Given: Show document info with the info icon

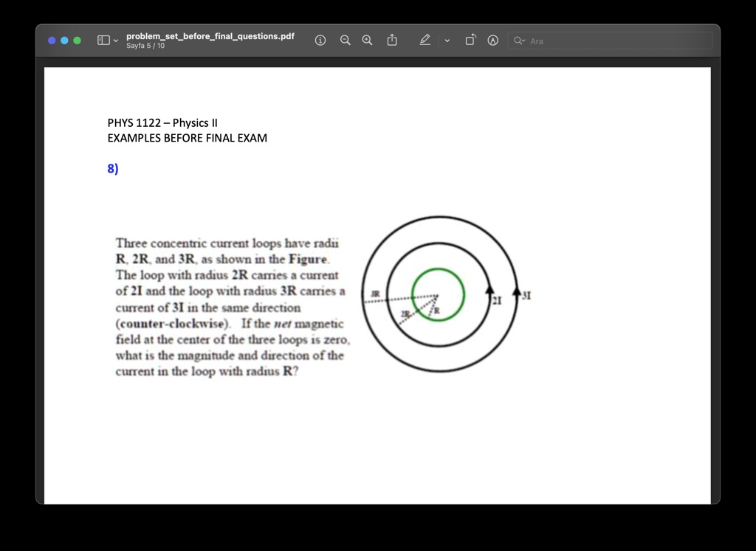Looking at the screenshot, I should click(x=320, y=40).
